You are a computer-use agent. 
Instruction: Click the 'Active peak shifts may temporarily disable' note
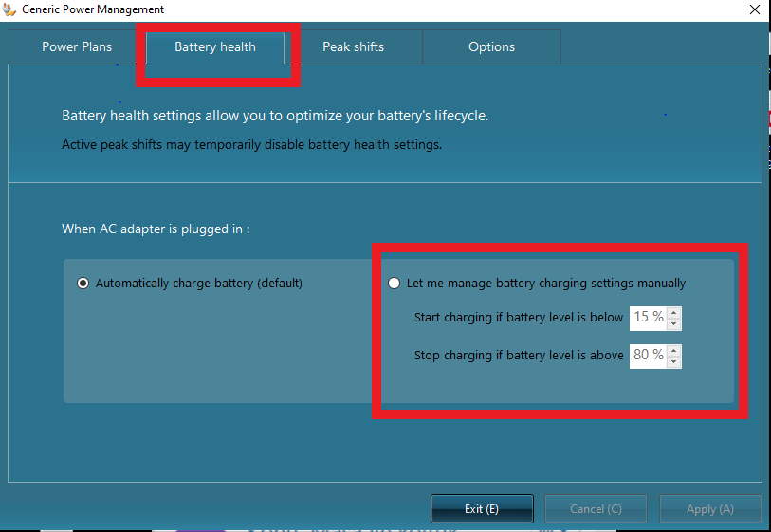251,144
